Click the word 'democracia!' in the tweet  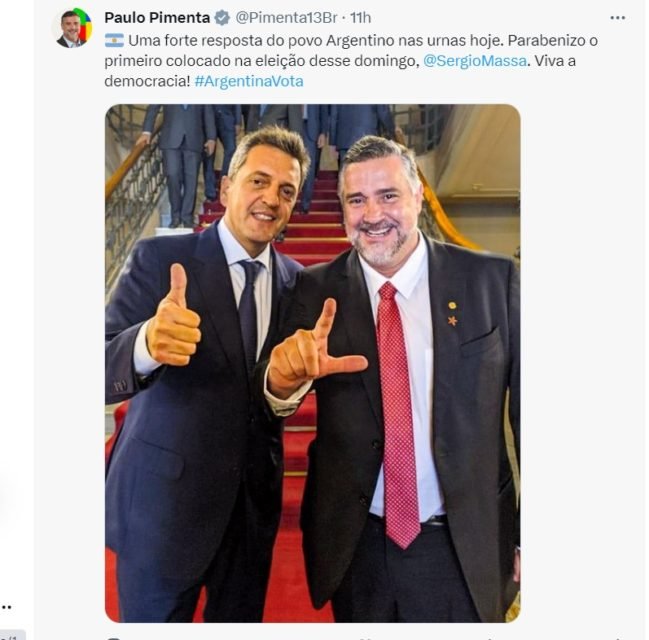tap(147, 81)
